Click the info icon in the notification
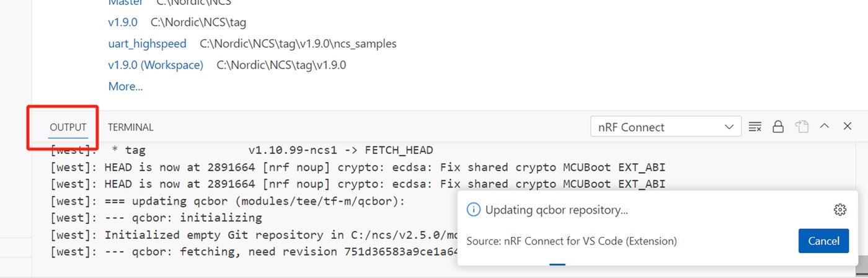 (x=473, y=210)
